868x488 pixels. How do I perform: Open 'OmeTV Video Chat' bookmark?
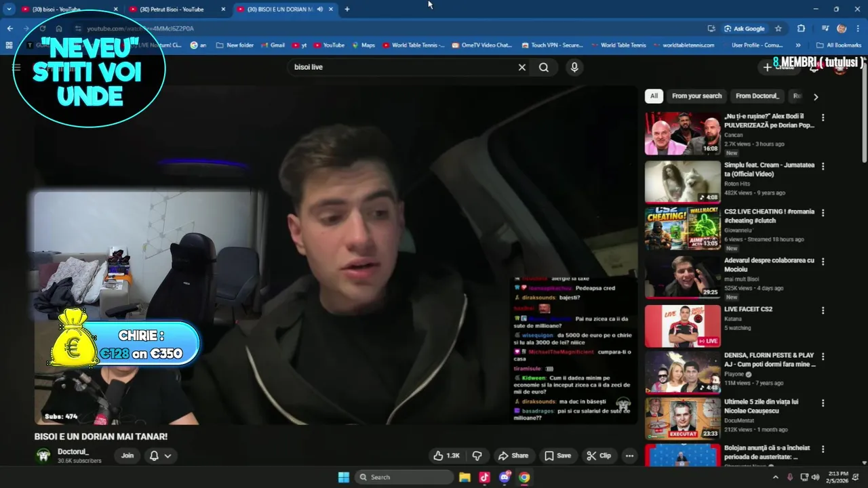[x=481, y=45]
